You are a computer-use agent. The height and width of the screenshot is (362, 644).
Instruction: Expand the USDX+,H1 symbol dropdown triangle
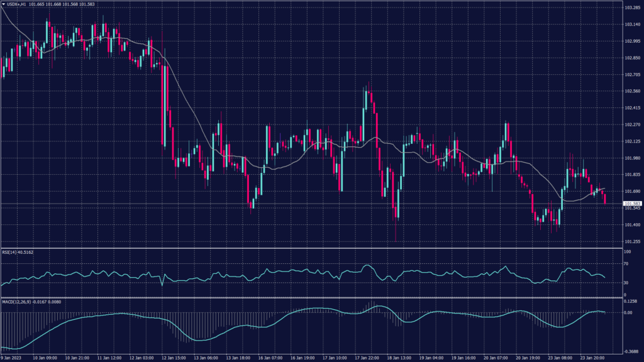(x=5, y=4)
